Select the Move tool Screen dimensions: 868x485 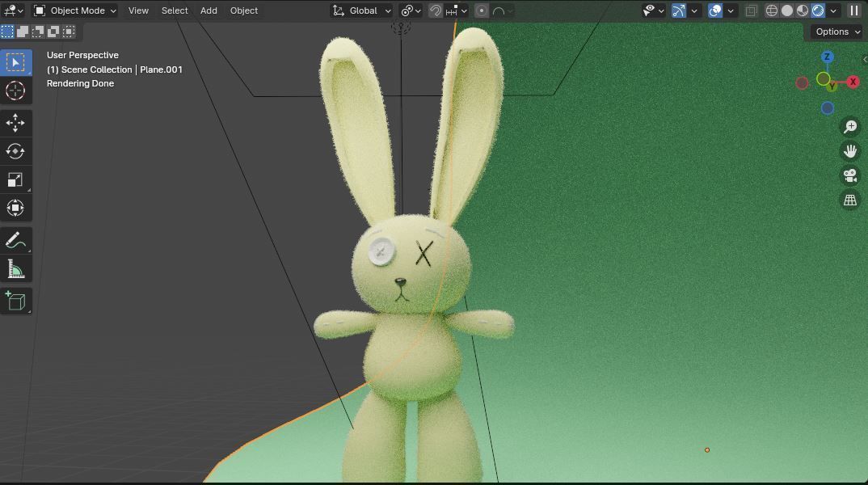[15, 123]
